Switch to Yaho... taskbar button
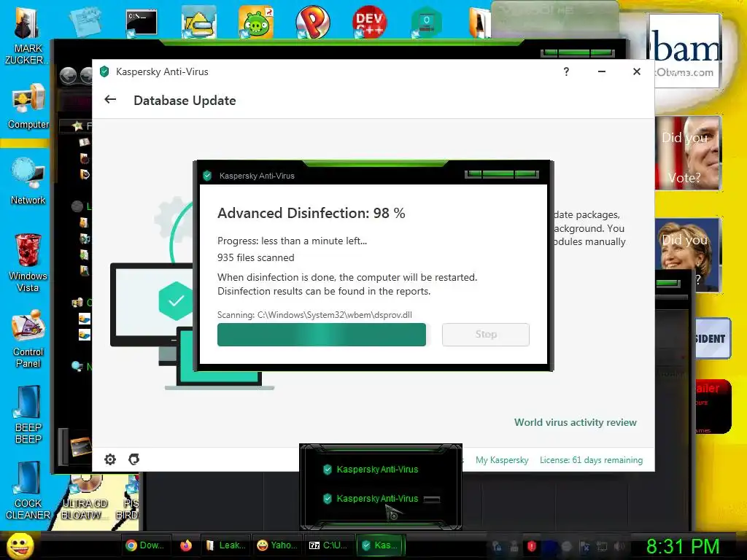The height and width of the screenshot is (560, 747). (277, 545)
